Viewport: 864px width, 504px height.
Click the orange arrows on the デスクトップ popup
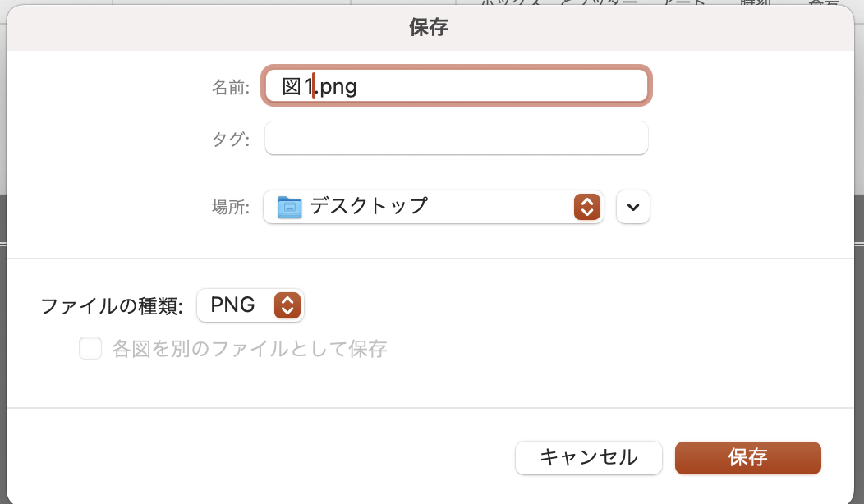tap(586, 207)
